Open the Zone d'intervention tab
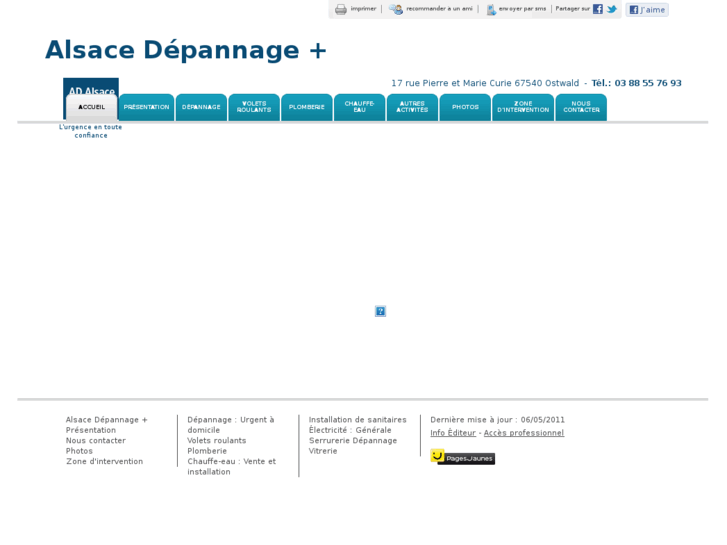The width and height of the screenshot is (727, 545). tap(523, 107)
